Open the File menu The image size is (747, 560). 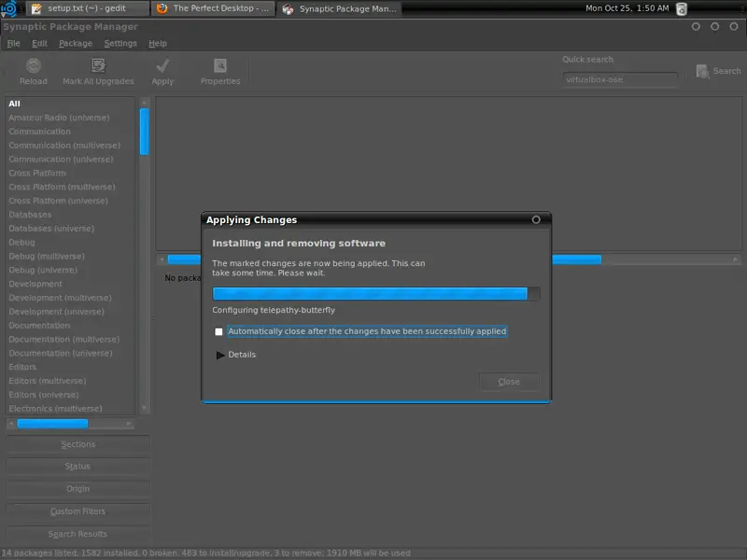[13, 43]
